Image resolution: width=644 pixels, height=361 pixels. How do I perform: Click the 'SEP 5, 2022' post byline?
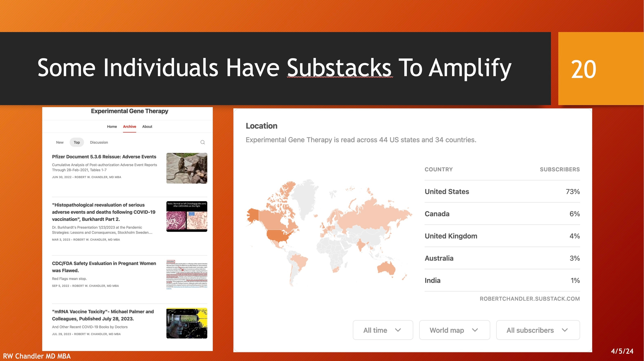[x=85, y=286]
